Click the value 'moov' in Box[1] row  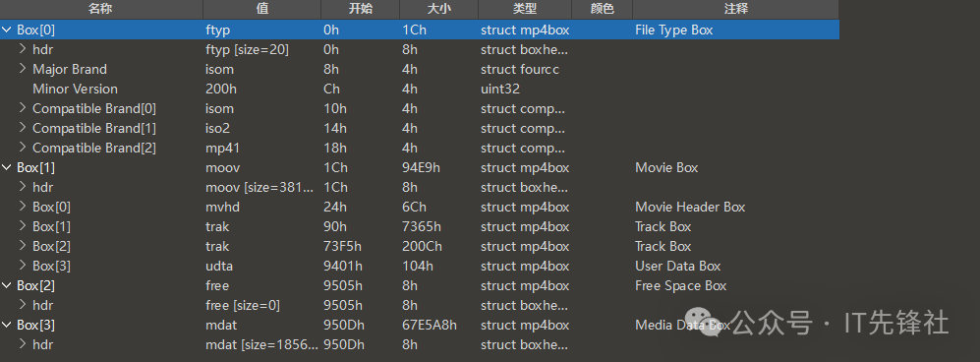click(x=222, y=167)
